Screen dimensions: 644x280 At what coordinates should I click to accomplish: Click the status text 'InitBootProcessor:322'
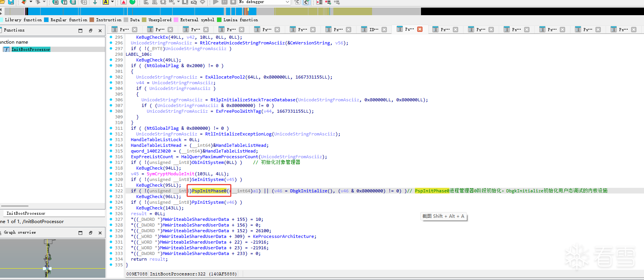pos(177,274)
